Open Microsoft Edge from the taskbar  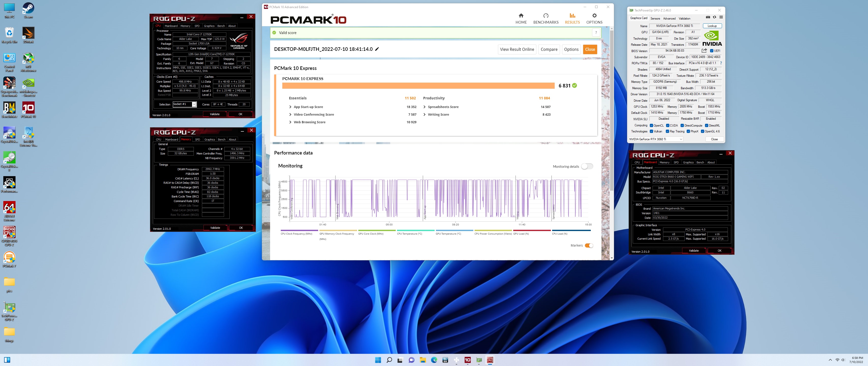434,360
